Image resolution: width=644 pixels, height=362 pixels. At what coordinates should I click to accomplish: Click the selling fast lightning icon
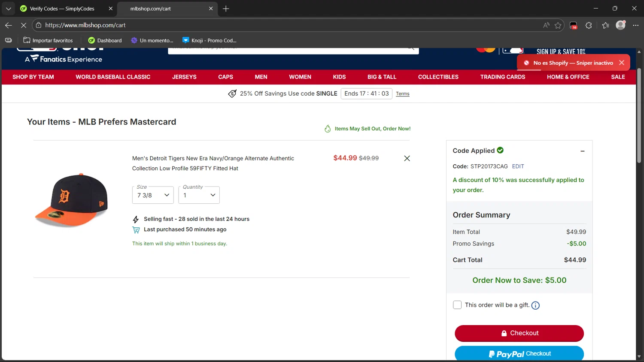click(x=136, y=219)
